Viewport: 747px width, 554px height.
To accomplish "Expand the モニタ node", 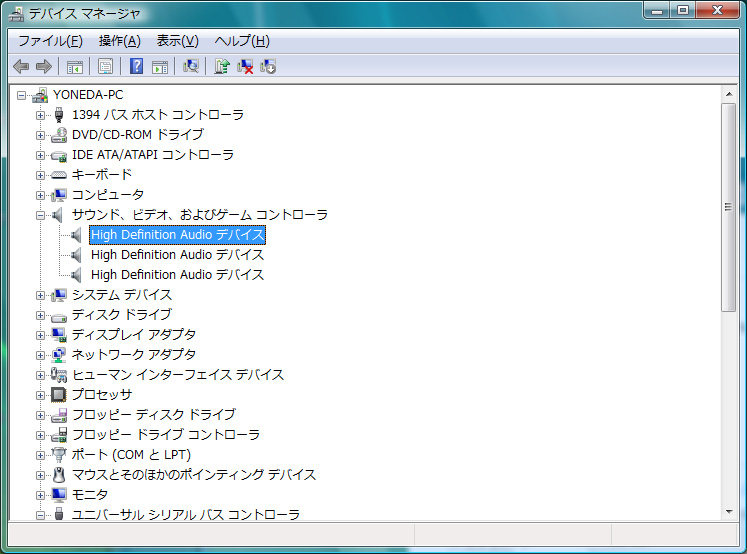I will pyautogui.click(x=40, y=496).
